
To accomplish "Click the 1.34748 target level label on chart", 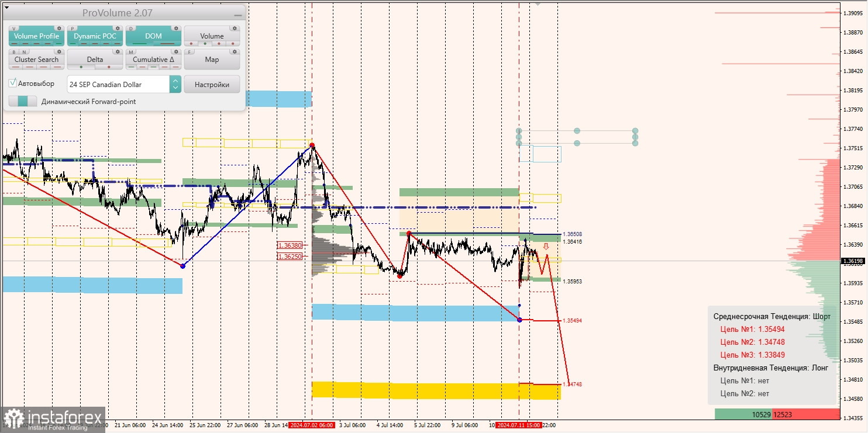I will (x=572, y=384).
